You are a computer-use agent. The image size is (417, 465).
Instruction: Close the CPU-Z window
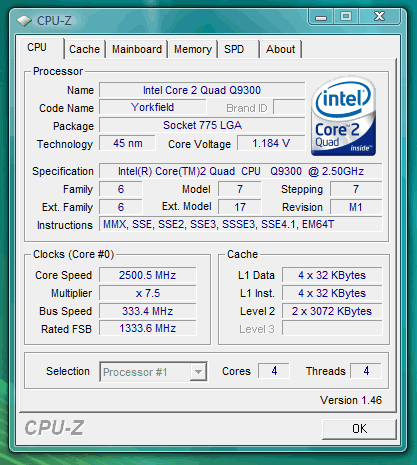[379, 16]
